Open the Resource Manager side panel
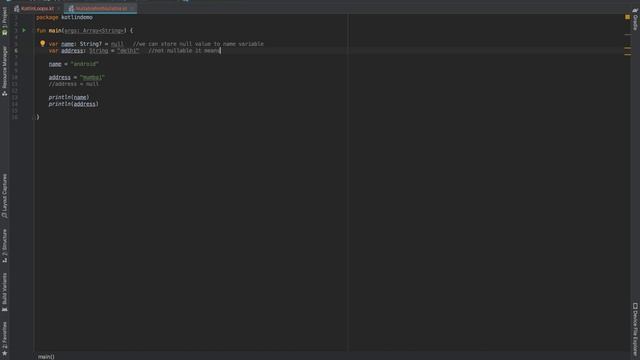The image size is (640, 360). 4,71
